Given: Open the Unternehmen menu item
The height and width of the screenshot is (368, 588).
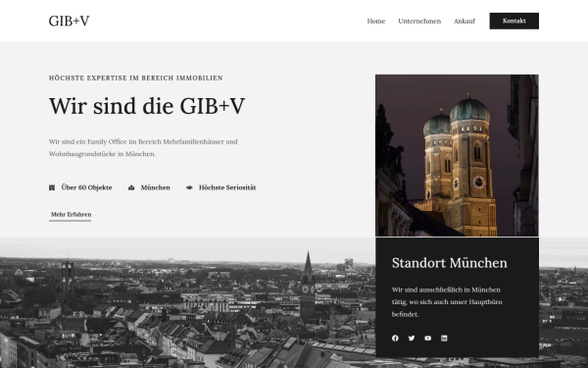Looking at the screenshot, I should point(419,21).
